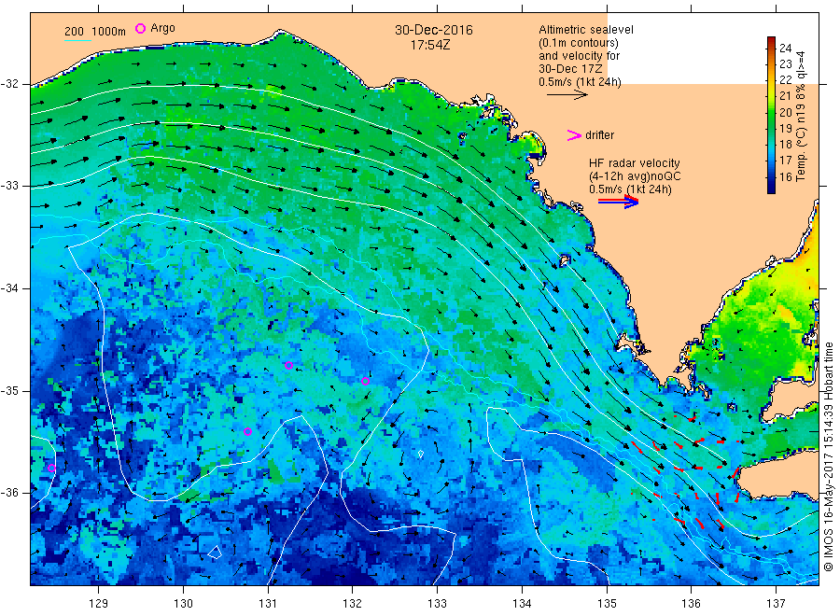
Task: Click the small white diamond contour near 130.4E
Action: point(215,552)
